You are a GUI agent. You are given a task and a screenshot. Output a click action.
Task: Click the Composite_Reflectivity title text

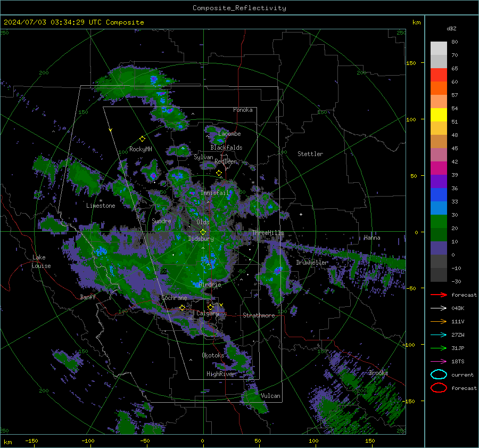tap(239, 8)
